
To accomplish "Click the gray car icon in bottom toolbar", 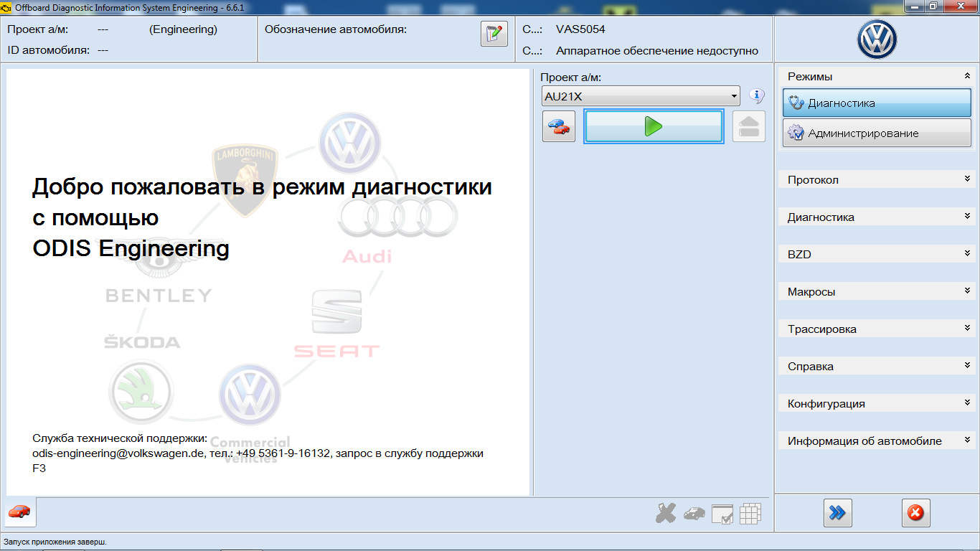I will (694, 514).
